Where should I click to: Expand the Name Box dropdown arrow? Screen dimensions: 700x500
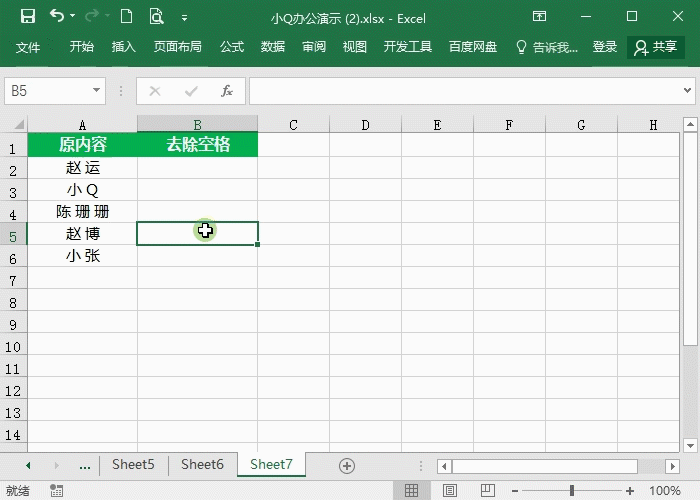(x=96, y=91)
